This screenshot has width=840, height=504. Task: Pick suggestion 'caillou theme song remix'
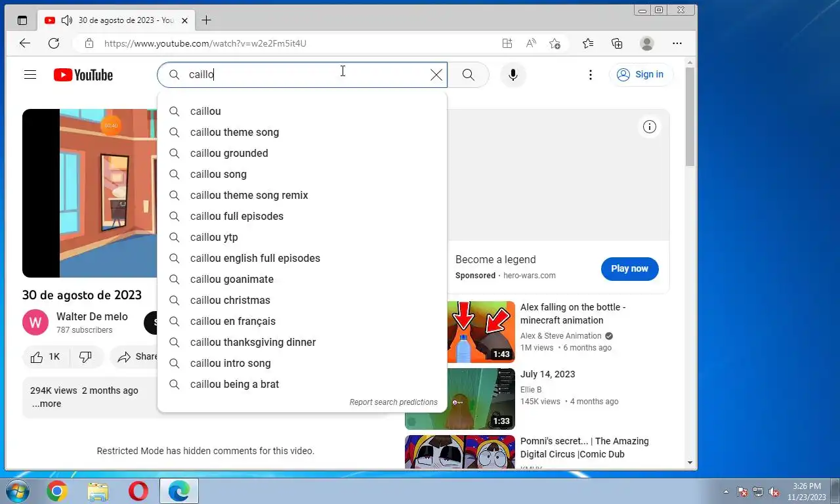[302, 196]
